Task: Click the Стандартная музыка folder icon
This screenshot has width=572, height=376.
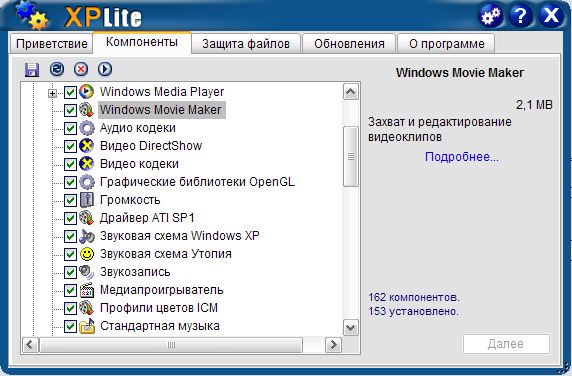Action: [87, 326]
